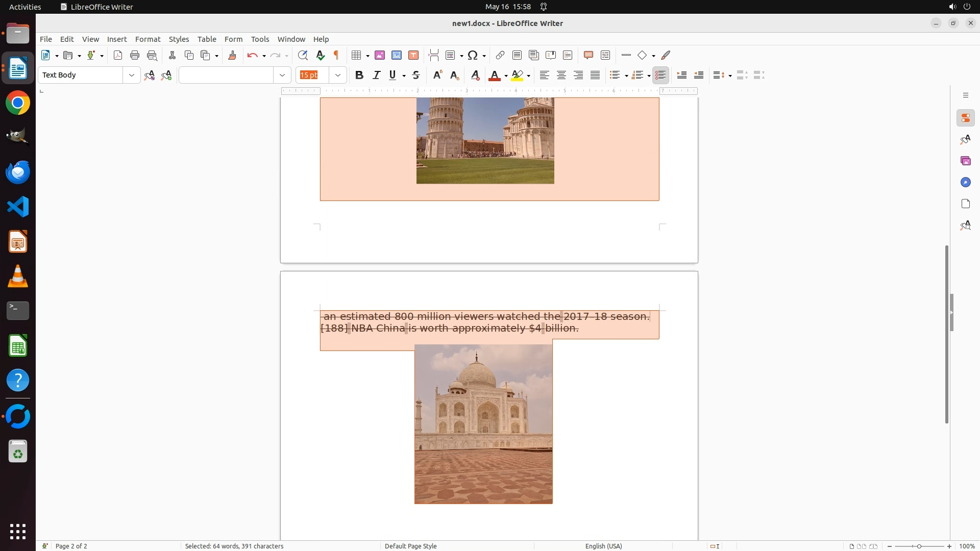
Task: Toggle Formatting Marks pilcrow
Action: [336, 55]
